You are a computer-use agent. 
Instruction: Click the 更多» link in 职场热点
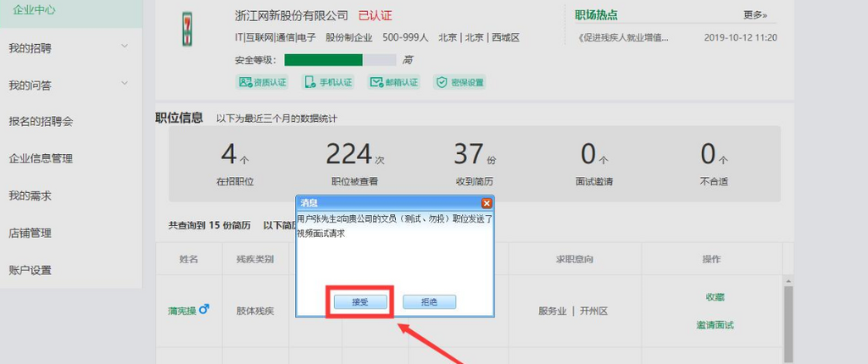click(754, 14)
